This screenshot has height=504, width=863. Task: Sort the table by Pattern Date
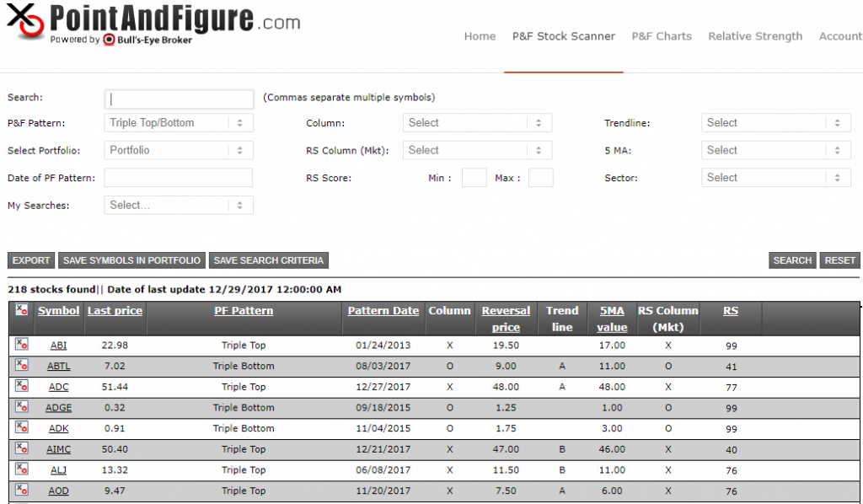[x=383, y=310]
